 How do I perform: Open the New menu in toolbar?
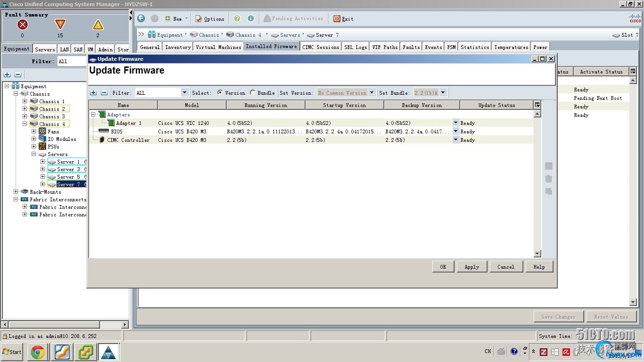point(176,19)
